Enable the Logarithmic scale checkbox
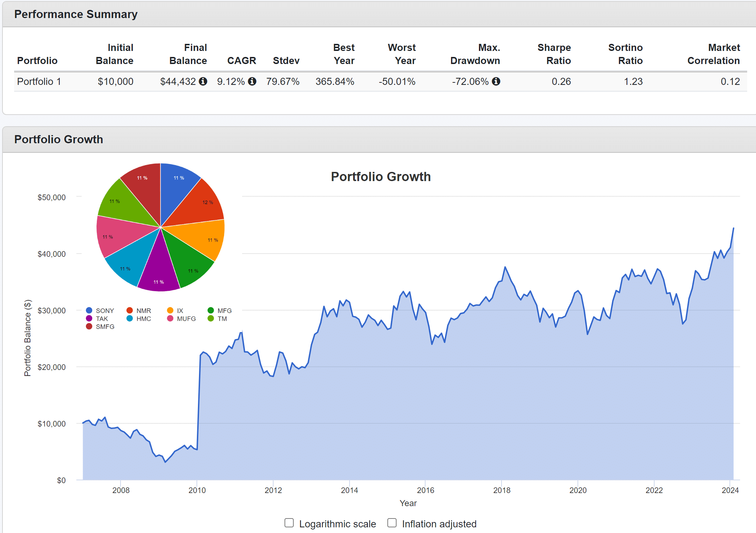 [289, 523]
